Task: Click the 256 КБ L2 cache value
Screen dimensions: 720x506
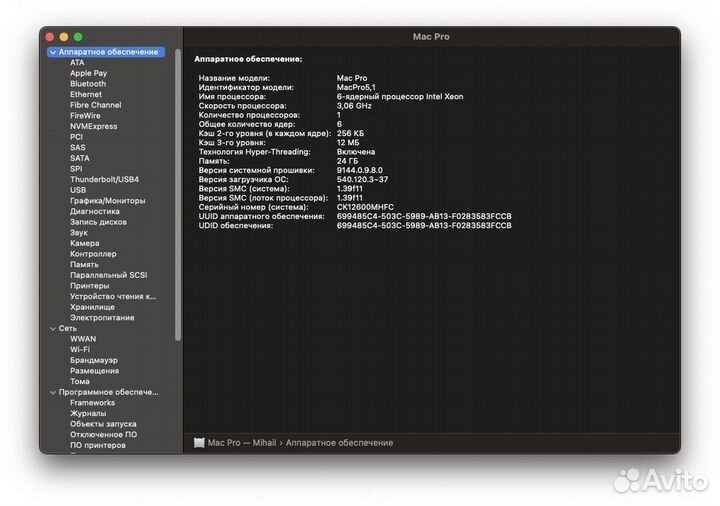Action: [350, 134]
